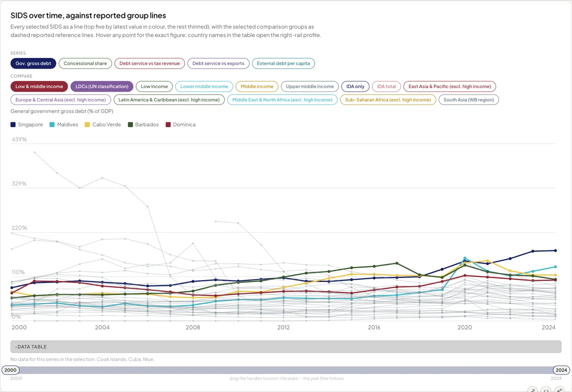Click the 2024 end year slider handle

click(x=561, y=370)
